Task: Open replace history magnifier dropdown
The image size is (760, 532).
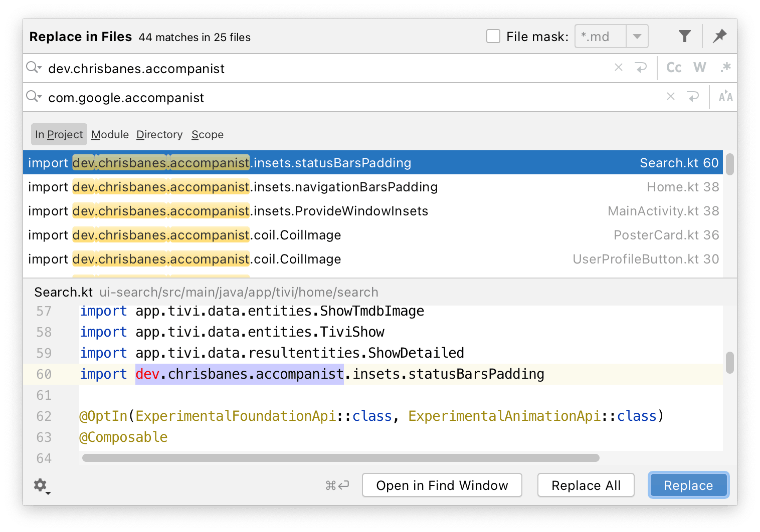Action: coord(34,97)
